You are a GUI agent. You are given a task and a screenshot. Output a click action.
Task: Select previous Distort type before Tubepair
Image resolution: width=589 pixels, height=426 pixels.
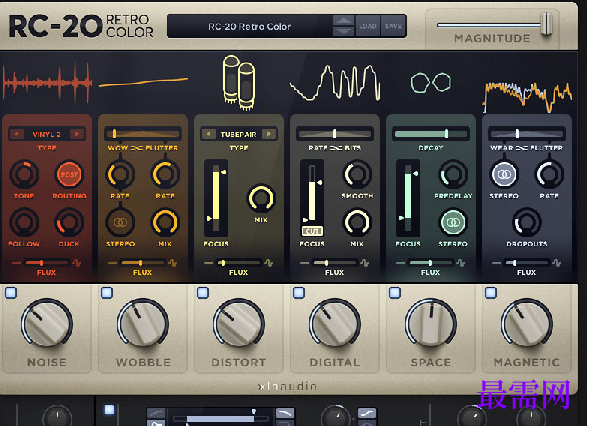click(208, 134)
